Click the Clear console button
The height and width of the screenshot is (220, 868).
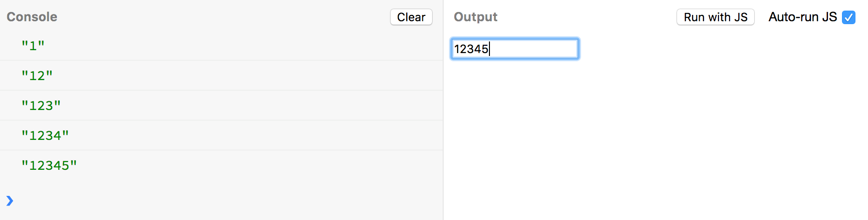(411, 17)
